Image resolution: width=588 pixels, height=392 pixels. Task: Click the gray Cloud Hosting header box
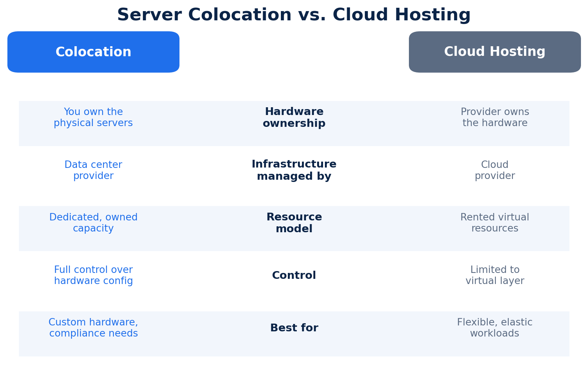495,52
